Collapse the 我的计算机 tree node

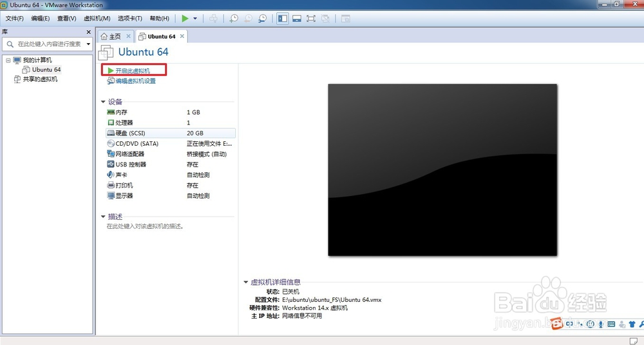[8, 60]
